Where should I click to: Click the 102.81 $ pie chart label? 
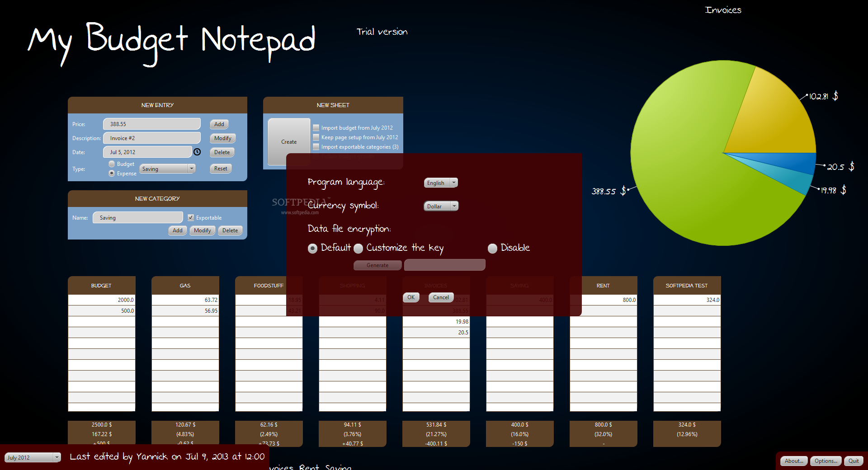[824, 96]
